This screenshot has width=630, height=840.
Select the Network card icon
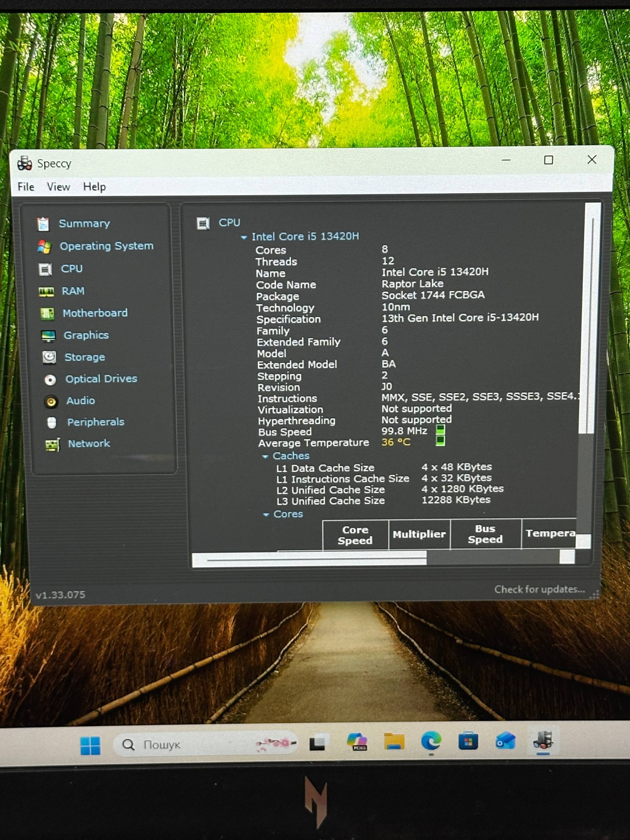point(53,444)
